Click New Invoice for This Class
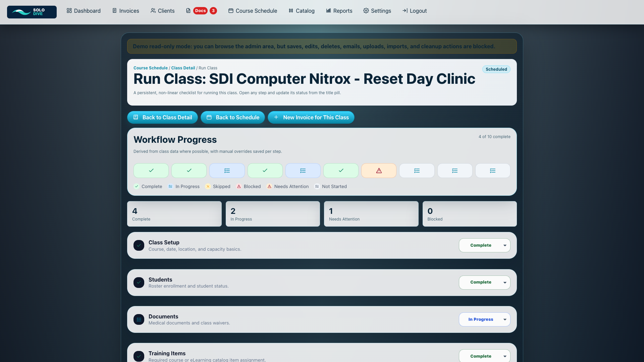644x362 pixels. point(311,117)
